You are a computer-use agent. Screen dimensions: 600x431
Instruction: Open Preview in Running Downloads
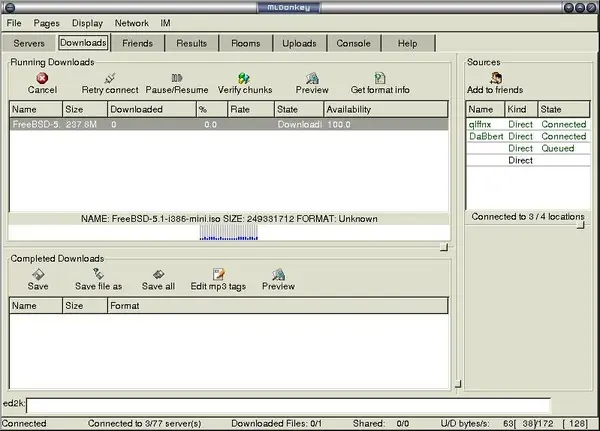click(x=312, y=78)
